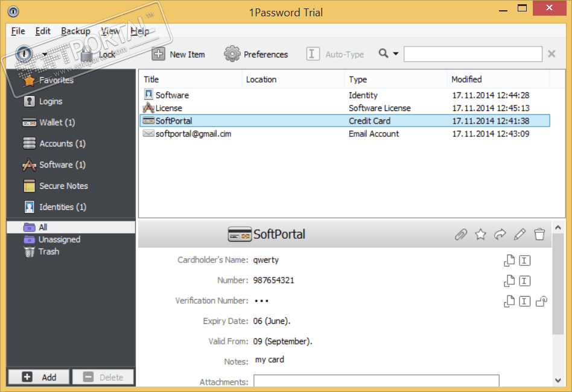572x392 pixels.
Task: Auto-type the Cardholder's Name value
Action: [x=524, y=261]
